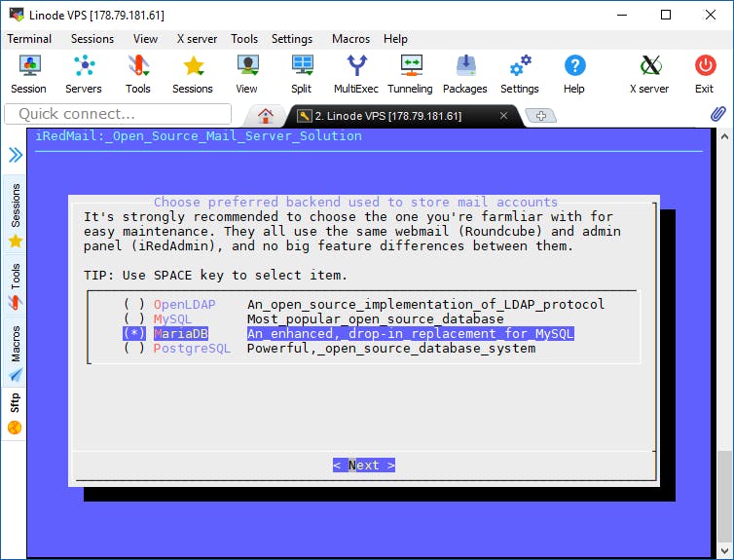Toggle the X server toolbar icon

pos(649,74)
